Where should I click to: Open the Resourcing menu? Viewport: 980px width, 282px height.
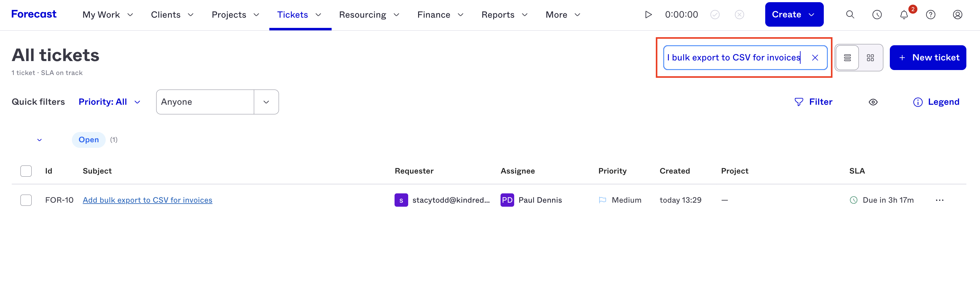pos(369,15)
